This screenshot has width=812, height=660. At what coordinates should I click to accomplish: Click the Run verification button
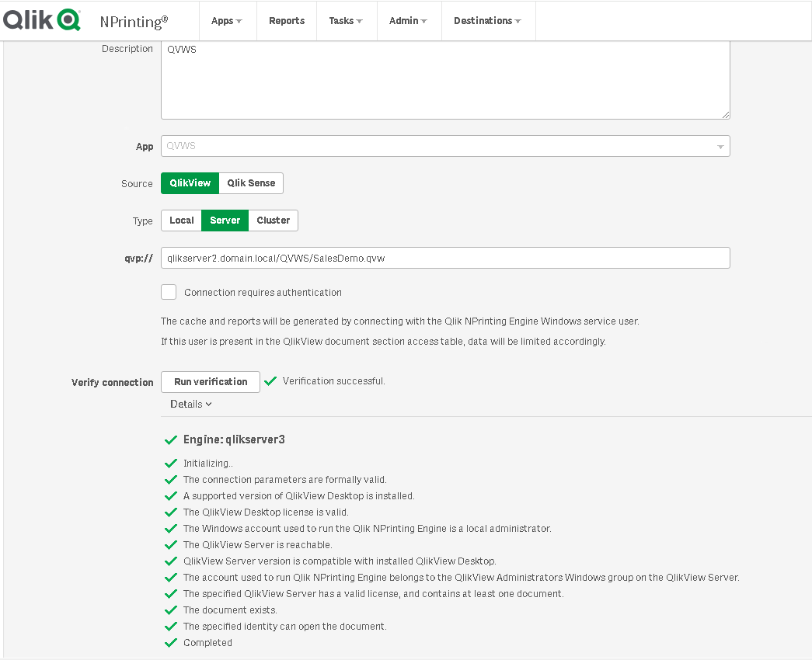click(211, 382)
